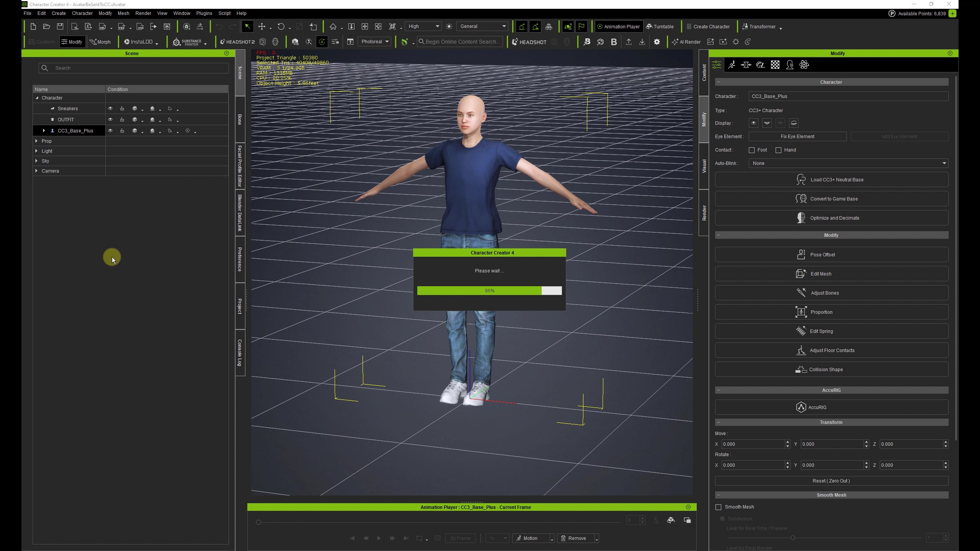Enable the Foot contact checkbox

click(751, 150)
